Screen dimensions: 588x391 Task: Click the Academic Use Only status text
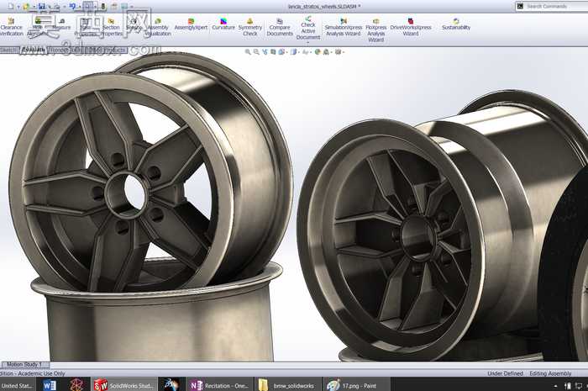point(41,373)
